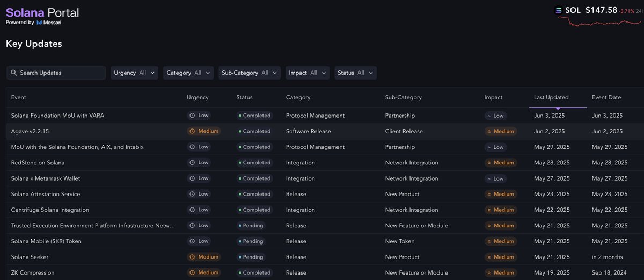Click Medium impact badge for Solana Attestation Service
Image resolution: width=644 pixels, height=280 pixels.
[x=500, y=194]
